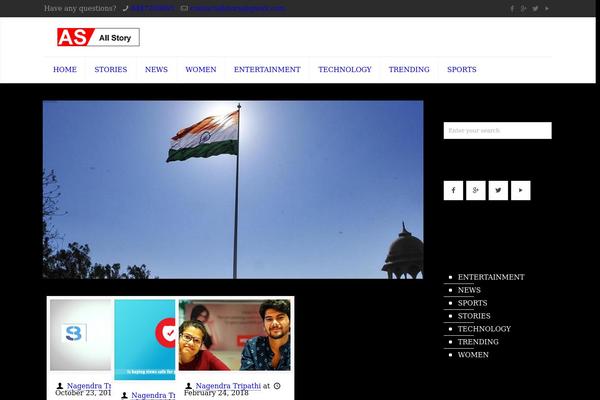The width and height of the screenshot is (600, 400).
Task: Open the post thumbnail with the blue S logo
Action: click(x=80, y=335)
